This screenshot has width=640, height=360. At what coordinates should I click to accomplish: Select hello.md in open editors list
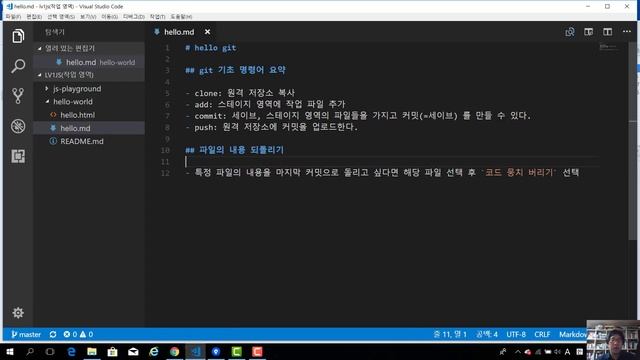pos(89,62)
